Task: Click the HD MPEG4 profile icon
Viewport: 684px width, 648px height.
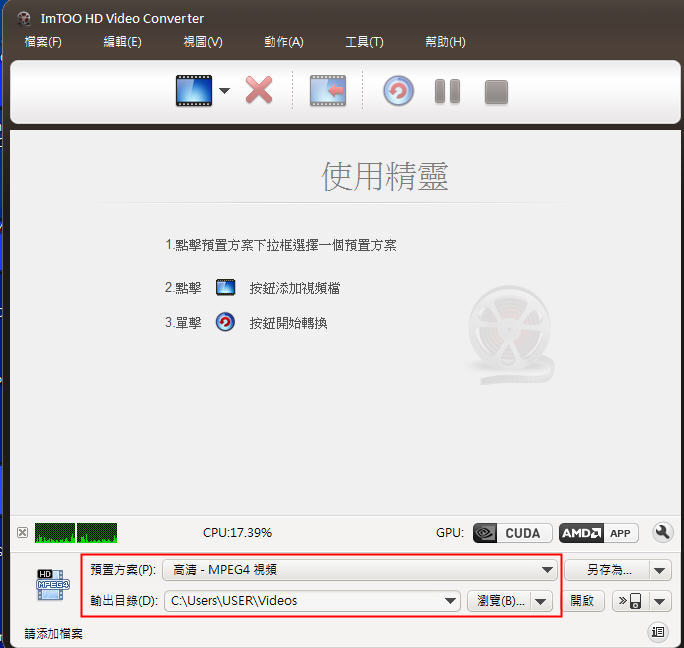Action: pyautogui.click(x=52, y=585)
